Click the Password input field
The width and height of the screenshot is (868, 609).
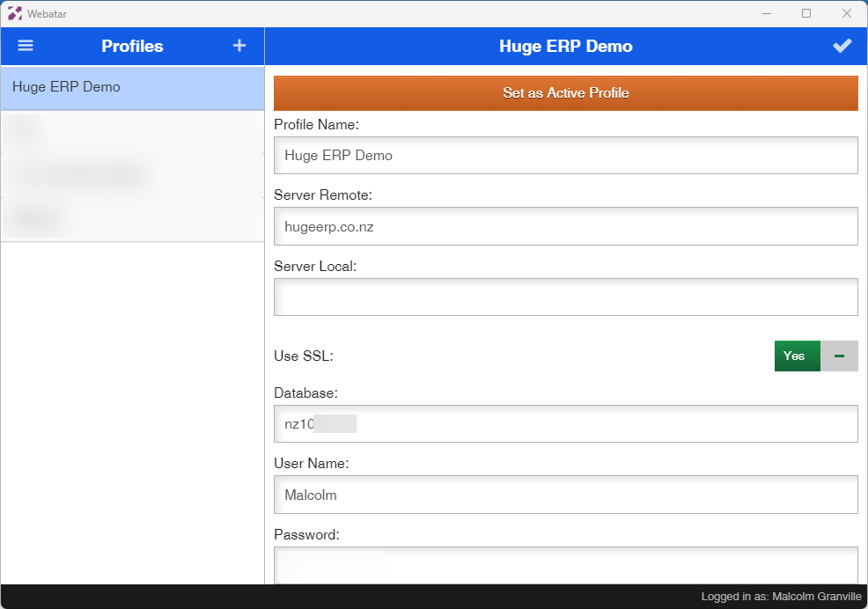point(566,565)
